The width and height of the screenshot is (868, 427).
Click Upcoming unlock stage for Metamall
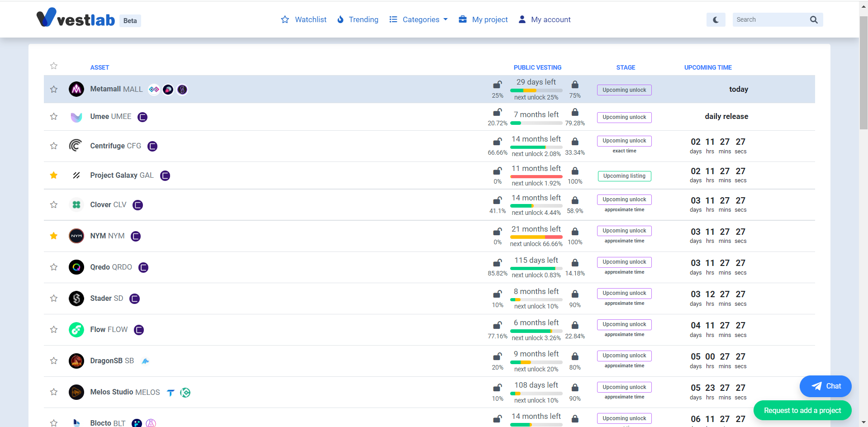[x=624, y=90]
